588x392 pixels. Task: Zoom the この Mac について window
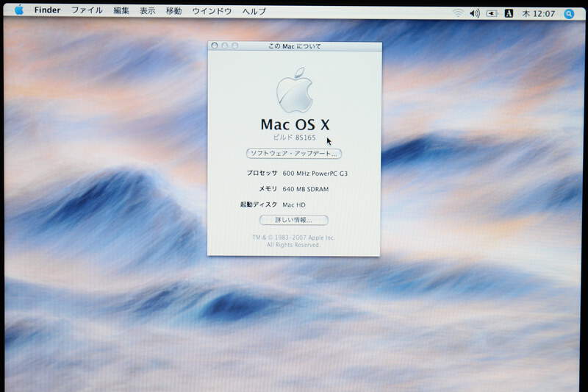[x=234, y=46]
